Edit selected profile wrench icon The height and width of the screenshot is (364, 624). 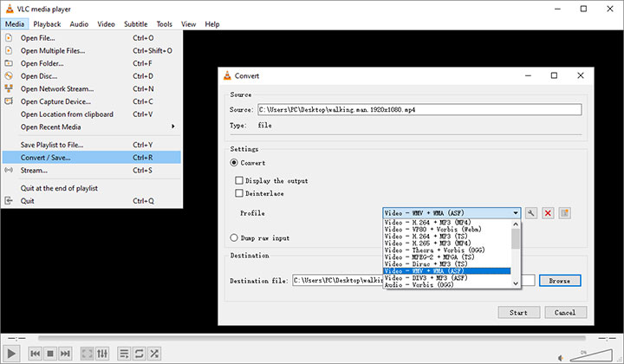pos(530,213)
